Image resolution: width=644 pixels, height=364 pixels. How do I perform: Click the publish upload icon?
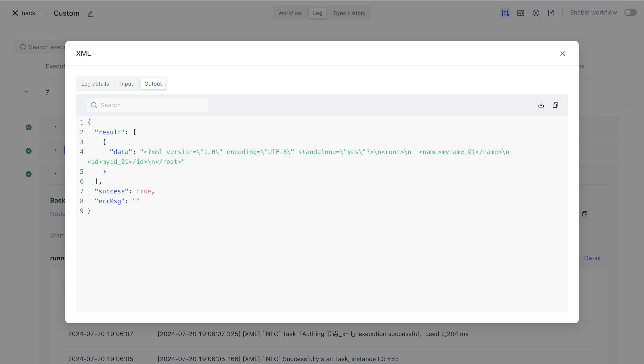pyautogui.click(x=551, y=13)
